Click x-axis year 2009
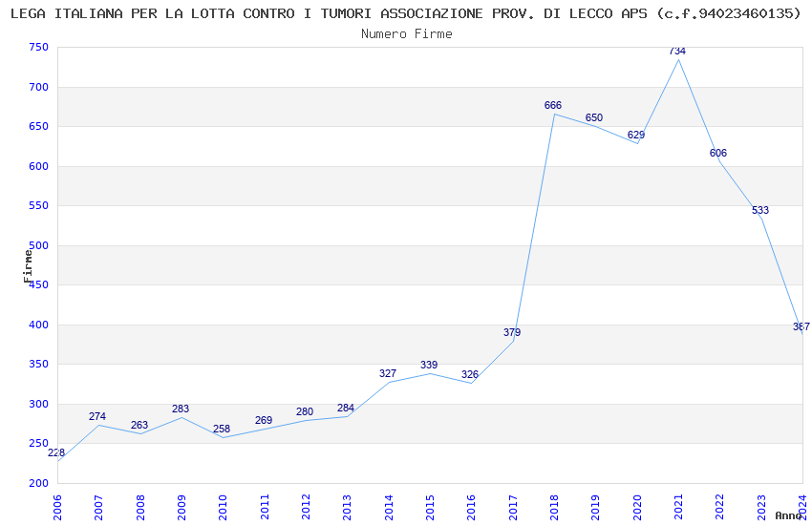Viewport: 812px width, 525px height. click(x=182, y=508)
